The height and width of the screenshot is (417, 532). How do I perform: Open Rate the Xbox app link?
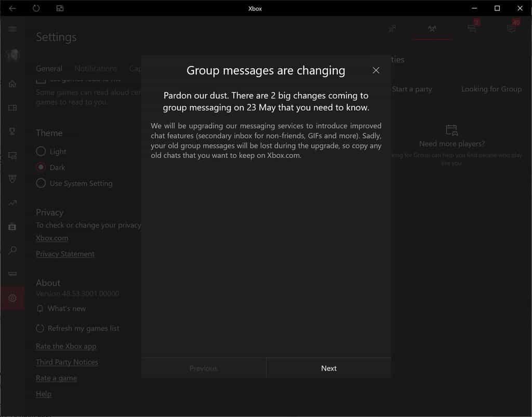[66, 346]
